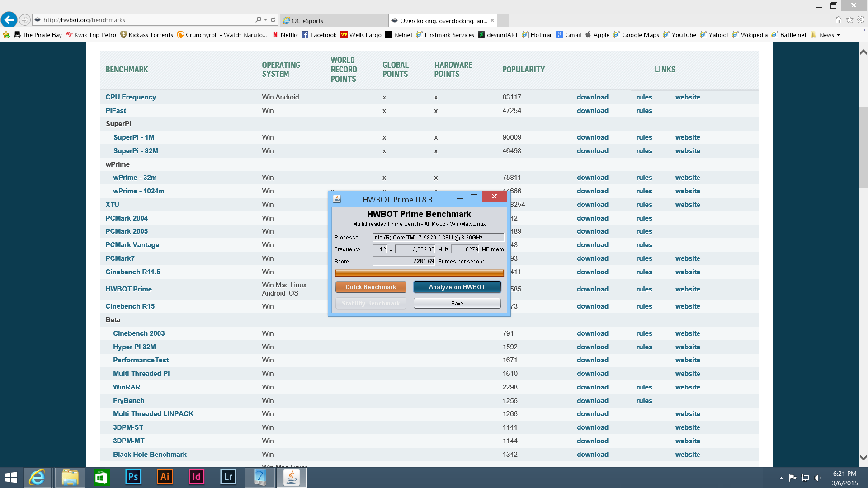Click the Java icon in HWBOT Prime title bar
Viewport: 868px width, 488px height.
[337, 199]
